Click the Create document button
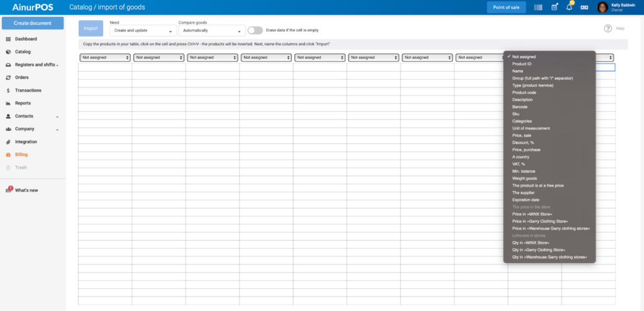644x311 pixels. [x=33, y=23]
